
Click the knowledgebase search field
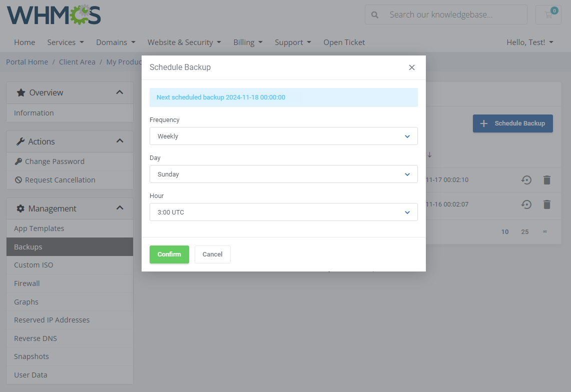[446, 14]
